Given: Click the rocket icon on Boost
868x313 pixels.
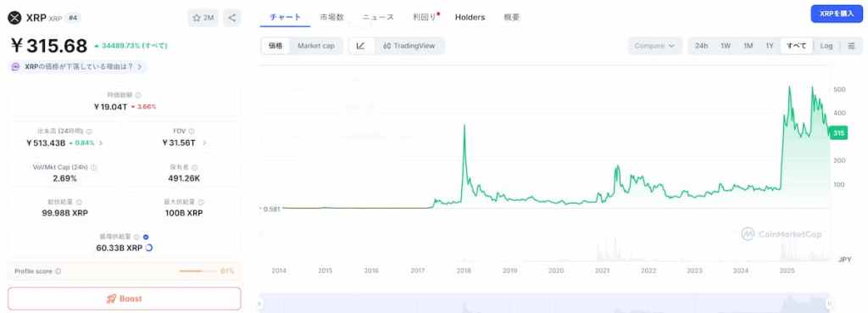Looking at the screenshot, I should pos(111,299).
